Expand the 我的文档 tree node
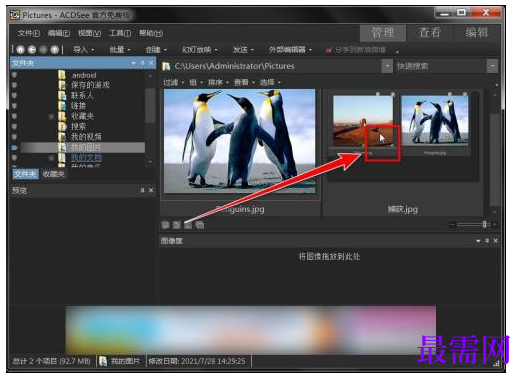 point(51,158)
